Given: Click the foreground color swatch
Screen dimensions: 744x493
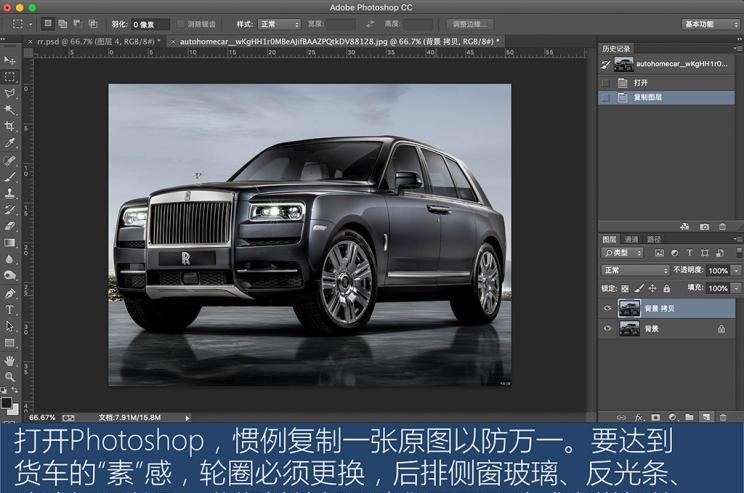Looking at the screenshot, I should [6, 402].
